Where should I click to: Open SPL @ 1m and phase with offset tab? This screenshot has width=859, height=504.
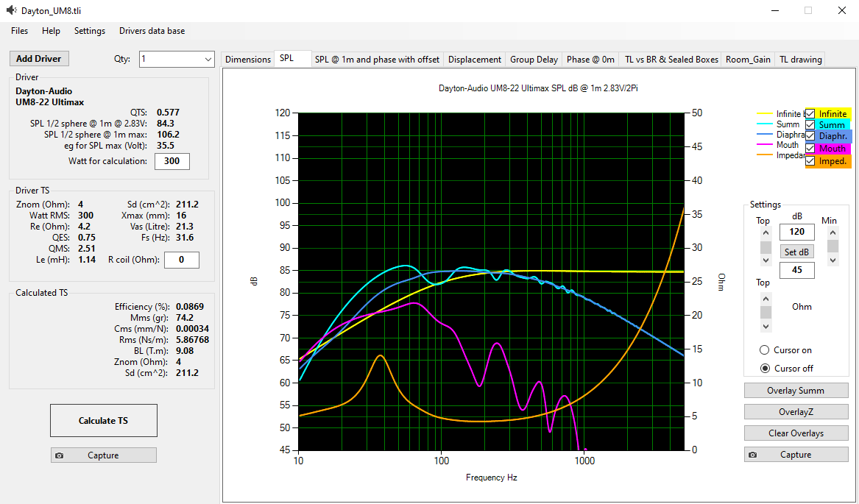pyautogui.click(x=378, y=59)
